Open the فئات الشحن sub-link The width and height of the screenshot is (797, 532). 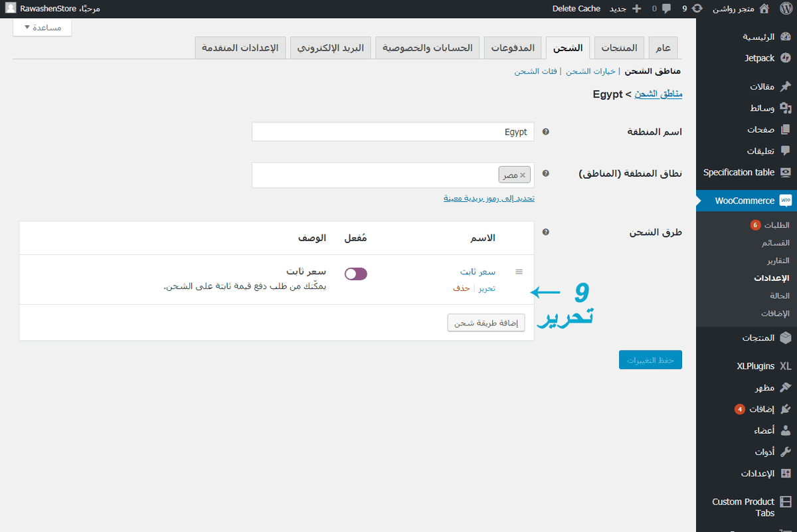535,71
